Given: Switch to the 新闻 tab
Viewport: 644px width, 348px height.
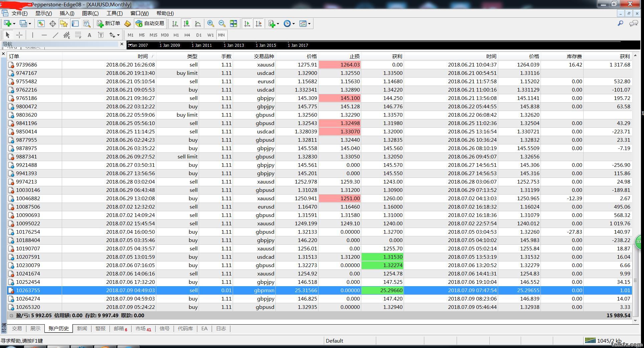Looking at the screenshot, I should 82,329.
